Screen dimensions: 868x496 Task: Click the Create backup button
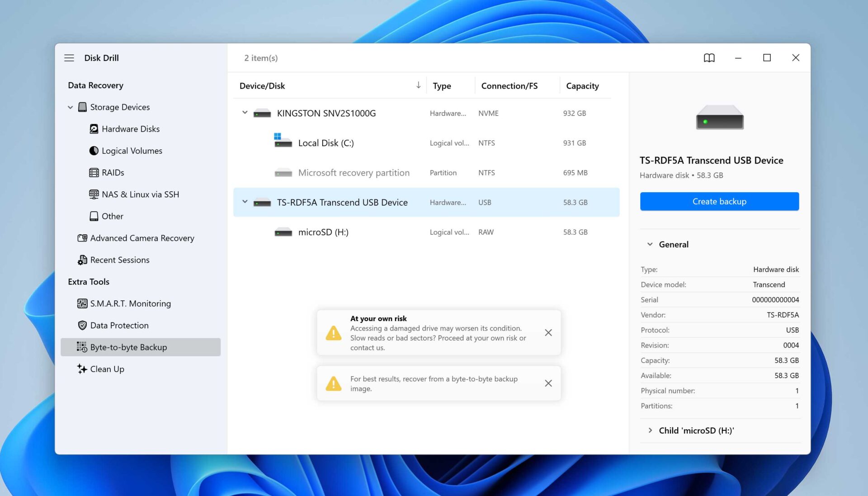[x=719, y=201]
